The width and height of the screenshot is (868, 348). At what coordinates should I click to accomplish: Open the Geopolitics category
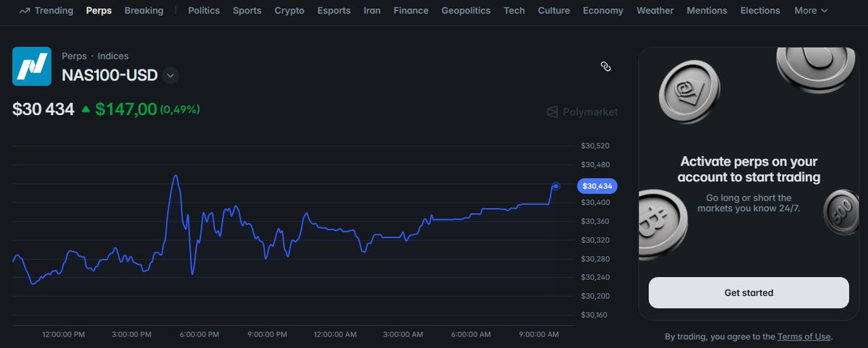click(466, 11)
